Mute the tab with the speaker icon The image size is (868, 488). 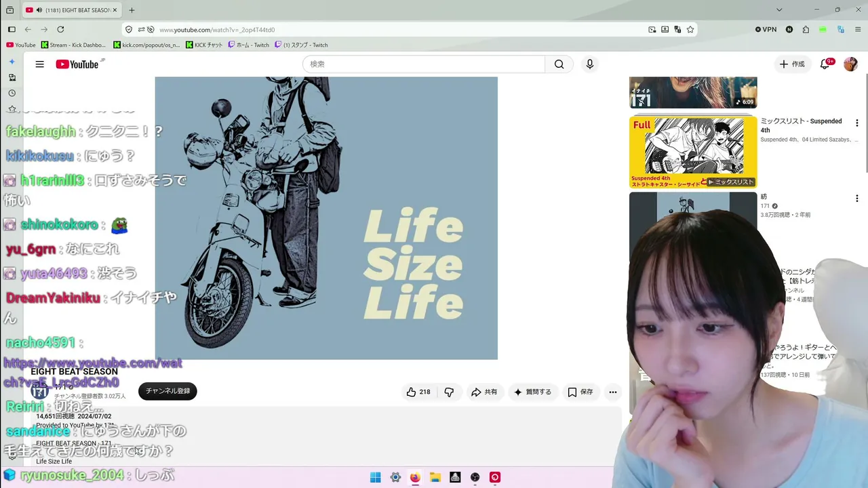[39, 10]
